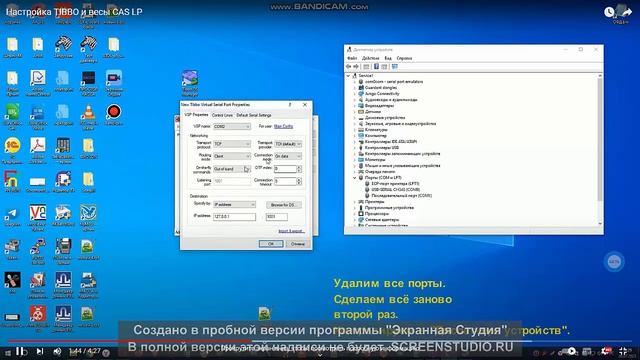Screen dimensions: 640x360
Task: Open Файл menu in Device Manager
Action: click(352, 58)
